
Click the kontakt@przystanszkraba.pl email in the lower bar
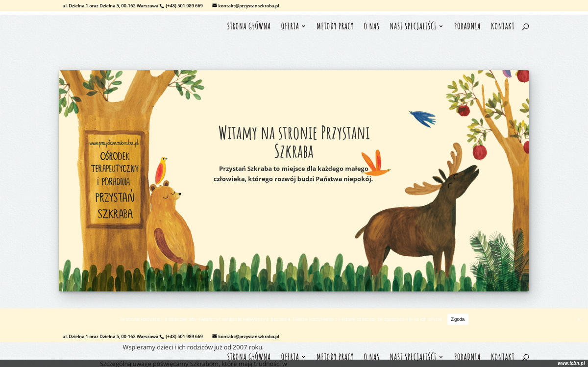pyautogui.click(x=248, y=337)
